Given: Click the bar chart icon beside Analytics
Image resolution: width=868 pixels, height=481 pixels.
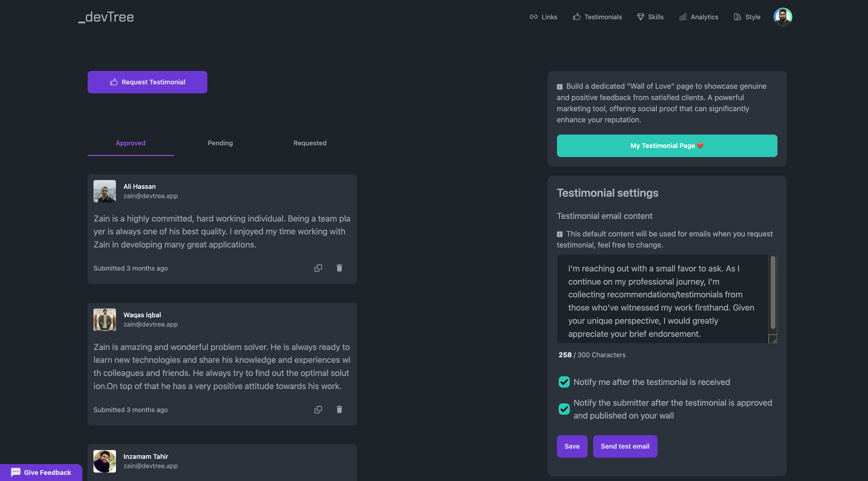Looking at the screenshot, I should (683, 17).
